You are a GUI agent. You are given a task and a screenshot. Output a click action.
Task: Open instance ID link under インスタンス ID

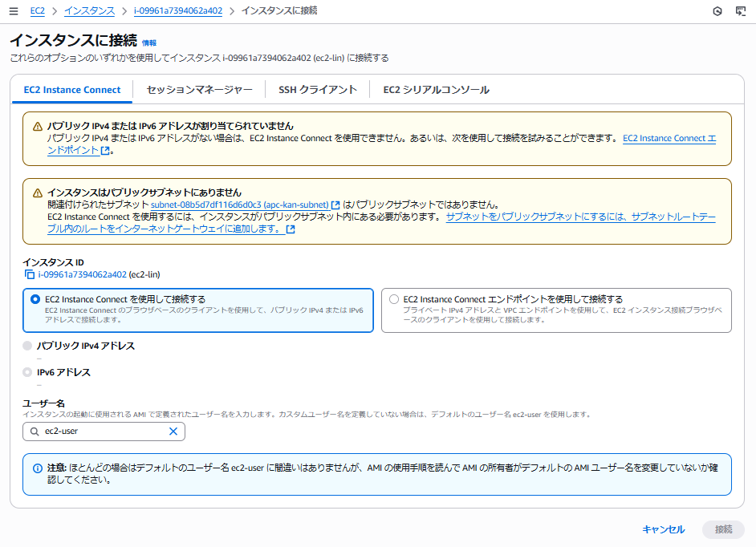pyautogui.click(x=83, y=275)
